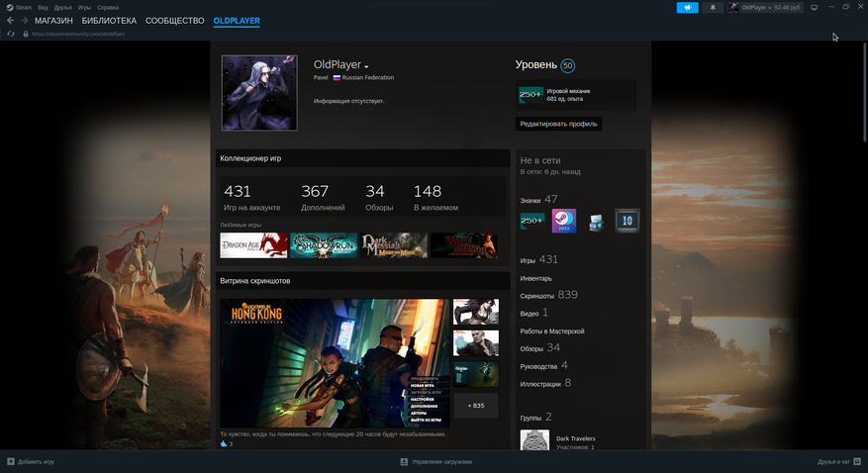This screenshot has width=868, height=473.
Task: Click the 250+ games badge in Значки
Action: [531, 221]
